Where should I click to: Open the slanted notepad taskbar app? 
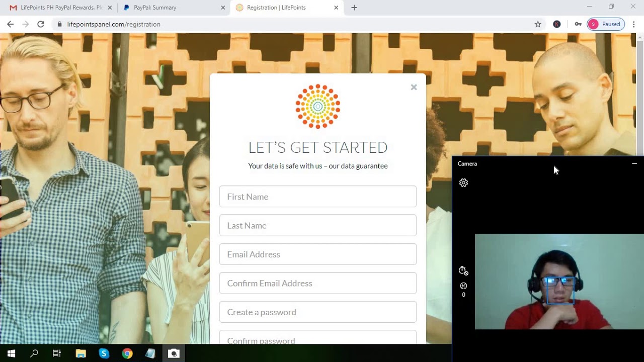150,353
